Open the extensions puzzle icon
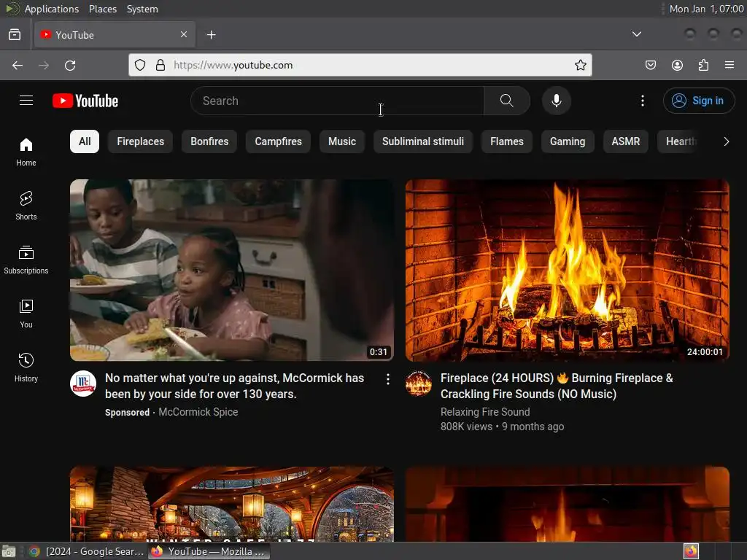 pyautogui.click(x=703, y=65)
